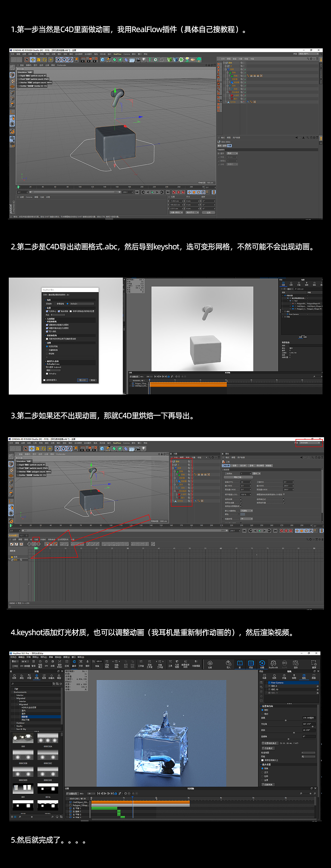This screenshot has height=868, width=331.
Task: Click Import button in KeyShot import dialog
Action: pos(82,380)
